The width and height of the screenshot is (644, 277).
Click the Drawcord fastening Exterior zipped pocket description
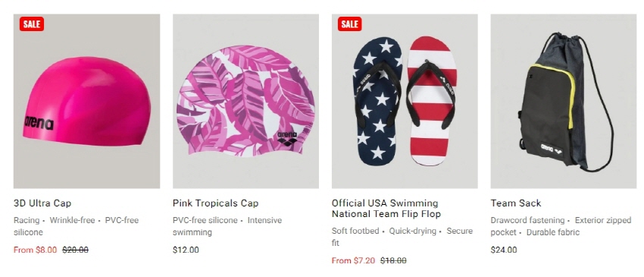pyautogui.click(x=561, y=226)
